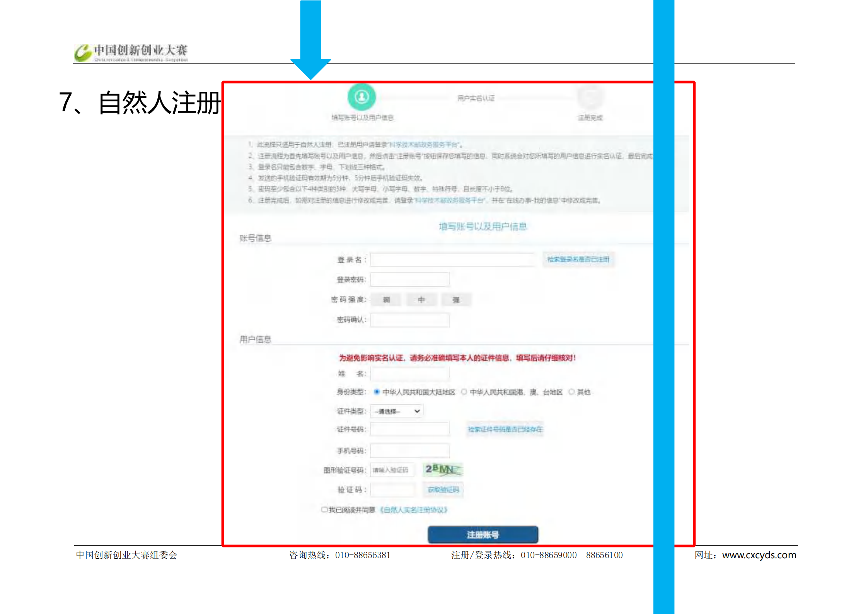
Task: Select 中华人民共和国大陆地区 radio button
Action: click(377, 392)
